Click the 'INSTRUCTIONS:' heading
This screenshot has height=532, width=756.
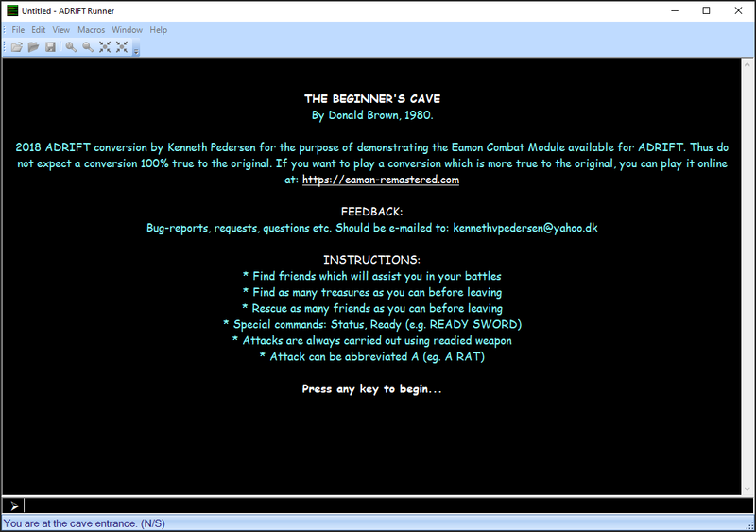point(371,260)
